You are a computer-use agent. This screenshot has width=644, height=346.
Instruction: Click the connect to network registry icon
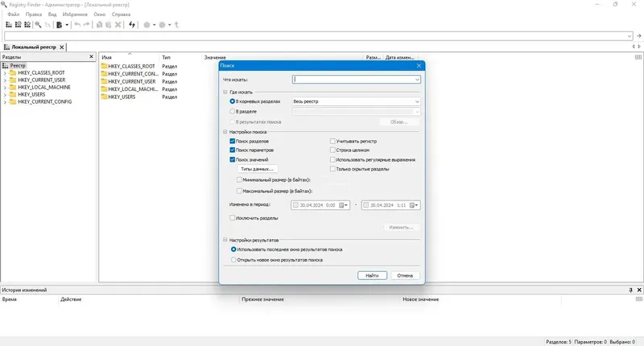(x=18, y=25)
